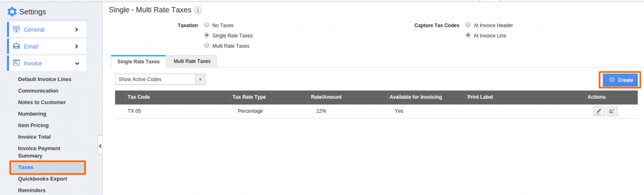Expand the General settings section
The image size is (644, 195).
click(x=46, y=30)
